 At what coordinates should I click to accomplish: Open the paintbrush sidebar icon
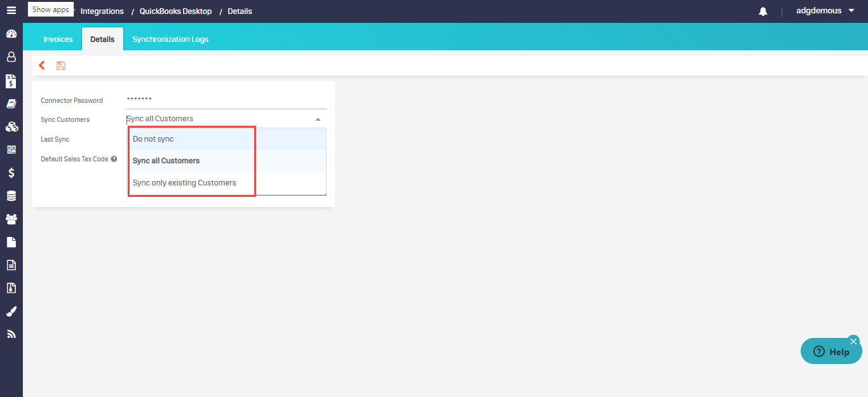[11, 311]
